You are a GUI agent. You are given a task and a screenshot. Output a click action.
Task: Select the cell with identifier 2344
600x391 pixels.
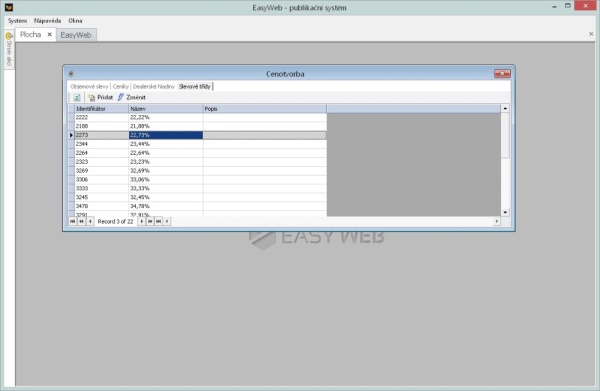(x=101, y=144)
